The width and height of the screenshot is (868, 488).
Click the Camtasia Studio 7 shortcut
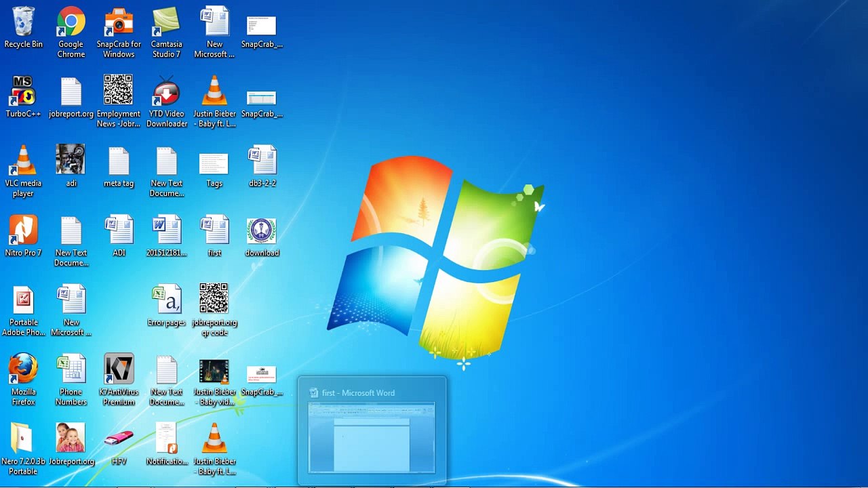pyautogui.click(x=166, y=33)
